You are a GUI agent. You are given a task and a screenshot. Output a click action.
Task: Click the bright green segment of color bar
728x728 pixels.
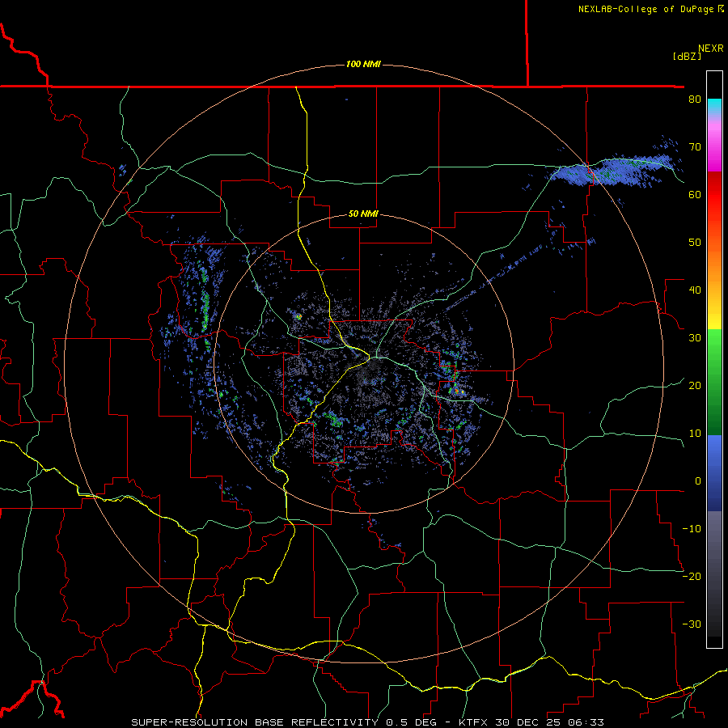pos(714,346)
